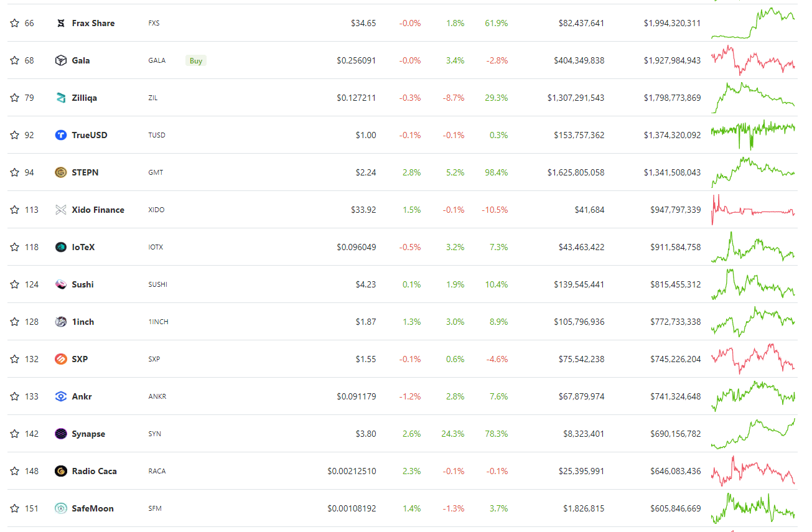The width and height of the screenshot is (812, 532).
Task: Click the Ankr price $0.091179
Action: pos(357,396)
